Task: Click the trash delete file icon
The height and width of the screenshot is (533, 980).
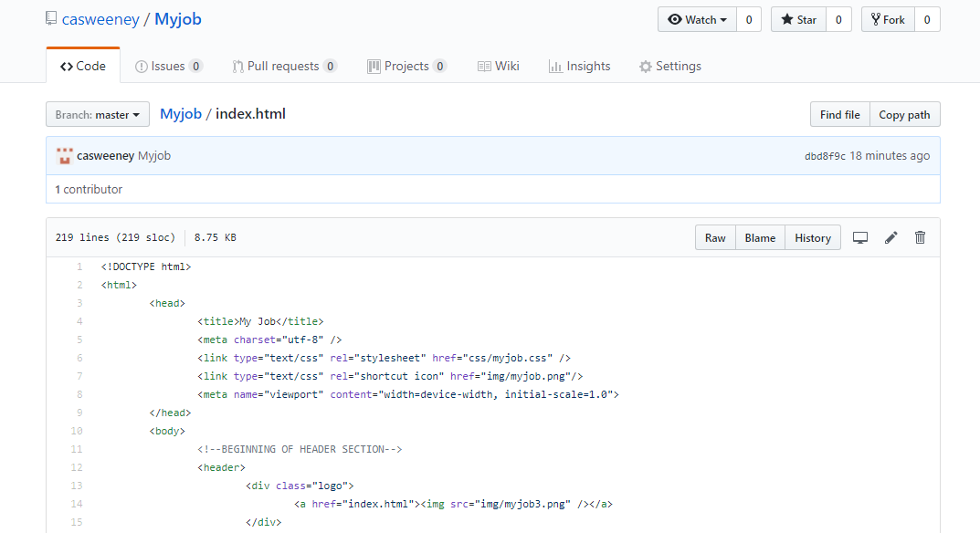Action: (x=920, y=237)
